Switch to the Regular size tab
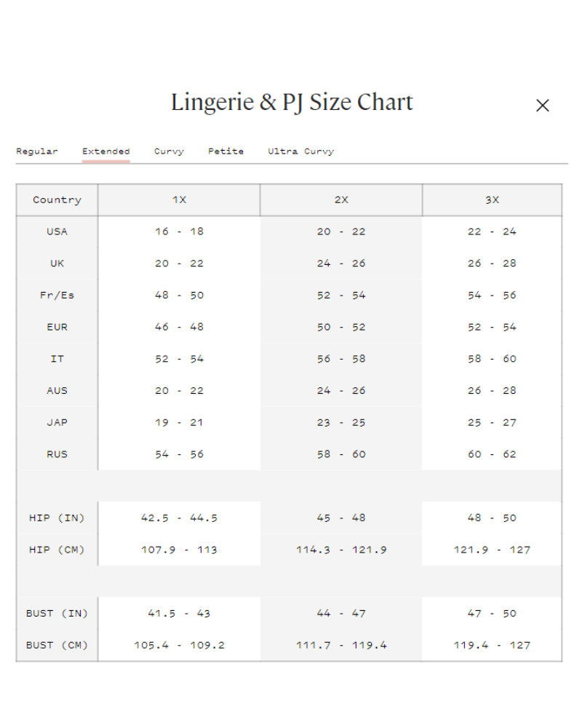This screenshot has height=728, width=582. click(37, 151)
